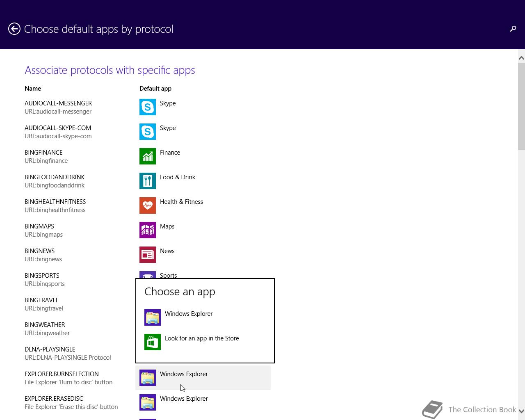Click the File Explorer 'Burn to disc' button description
The image size is (525, 420).
point(68,382)
